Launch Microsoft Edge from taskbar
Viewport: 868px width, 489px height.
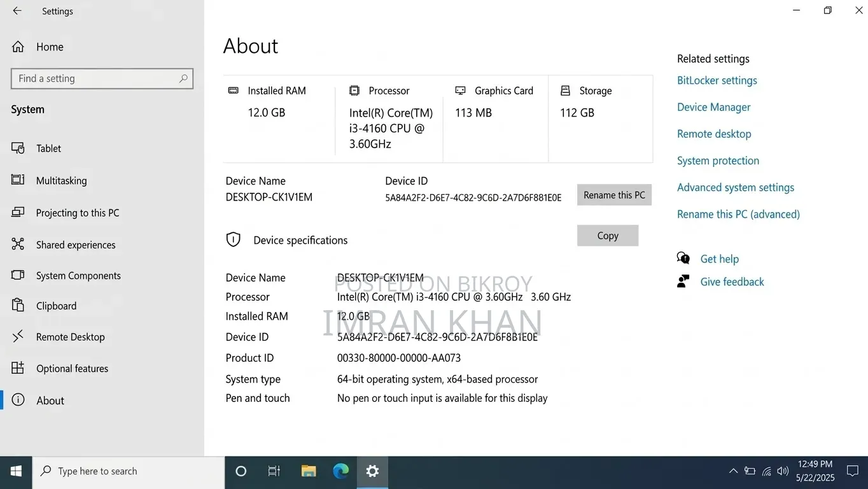click(x=341, y=471)
